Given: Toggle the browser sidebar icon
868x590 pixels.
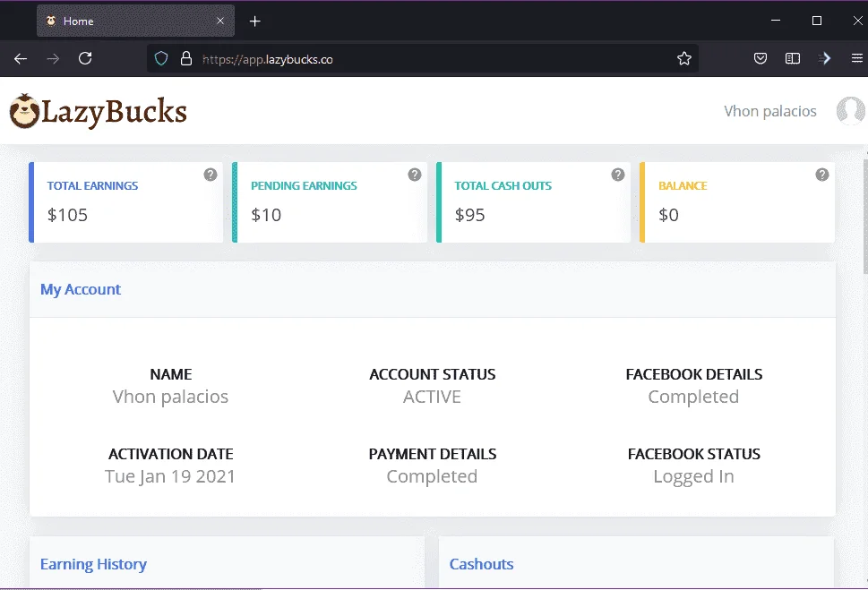Looking at the screenshot, I should 793,59.
